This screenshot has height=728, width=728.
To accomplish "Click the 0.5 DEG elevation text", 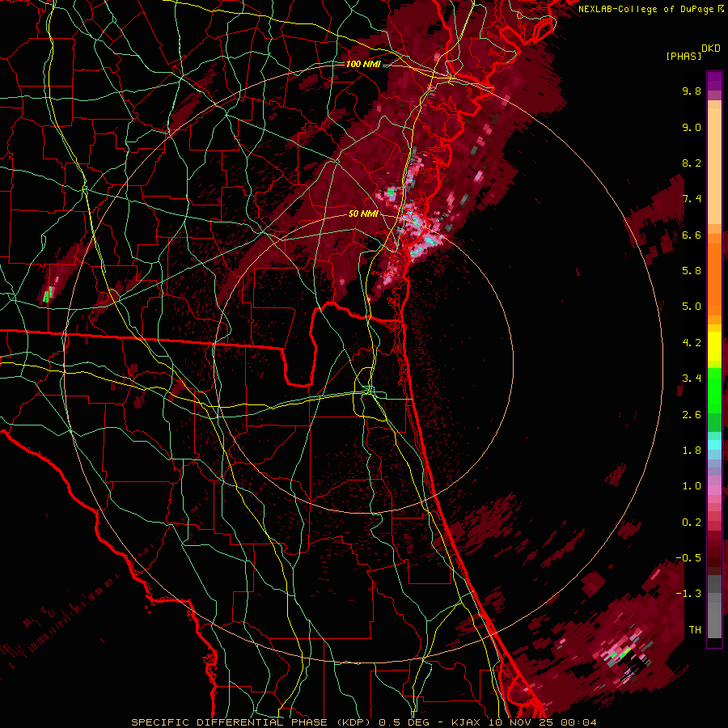I will pyautogui.click(x=405, y=722).
